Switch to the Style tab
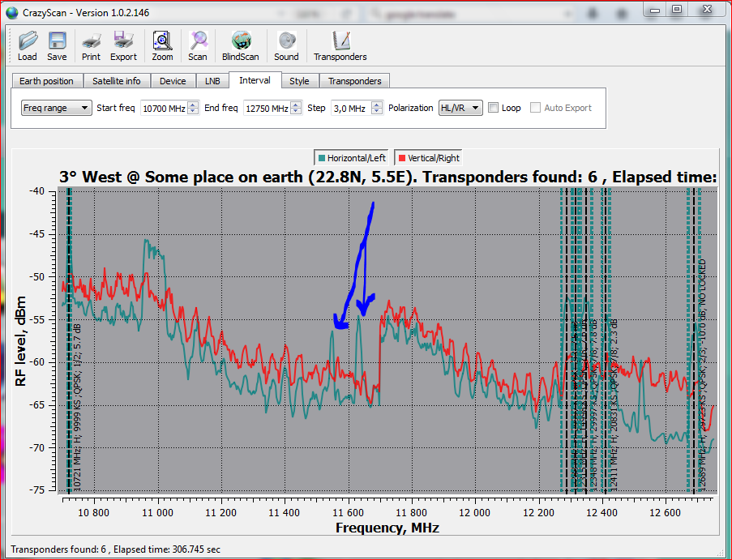Image resolution: width=732 pixels, height=560 pixels. point(299,81)
